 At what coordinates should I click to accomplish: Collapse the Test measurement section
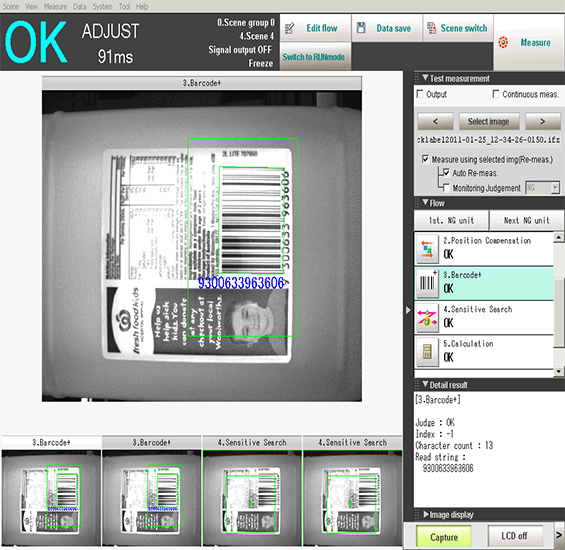pyautogui.click(x=426, y=78)
